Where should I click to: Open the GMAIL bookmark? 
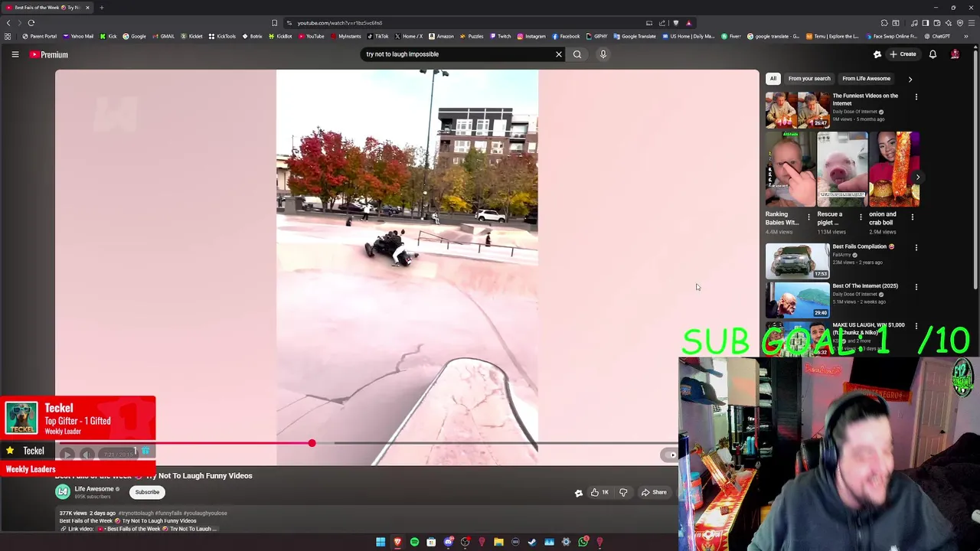point(163,36)
